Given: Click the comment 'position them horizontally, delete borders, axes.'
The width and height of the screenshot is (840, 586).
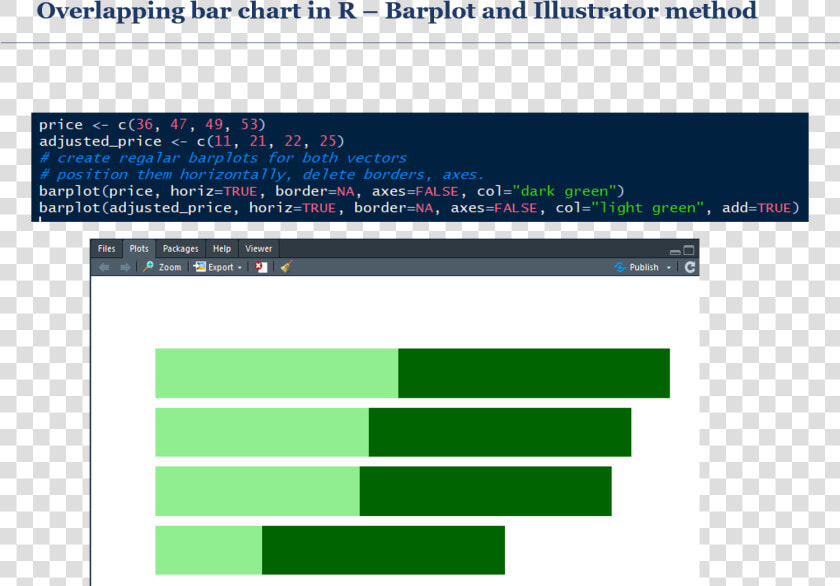Looking at the screenshot, I should (x=261, y=175).
